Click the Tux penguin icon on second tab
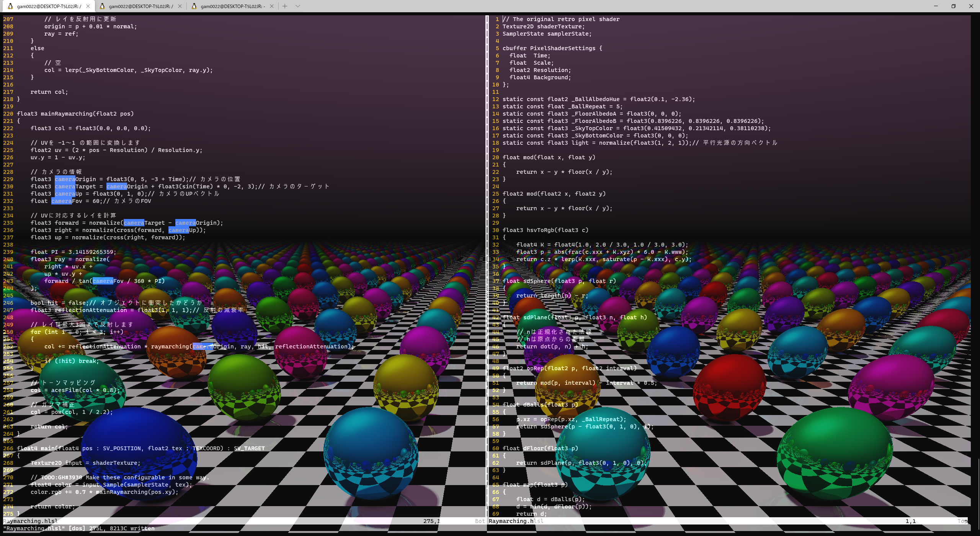Image resolution: width=980 pixels, height=536 pixels. coord(102,6)
